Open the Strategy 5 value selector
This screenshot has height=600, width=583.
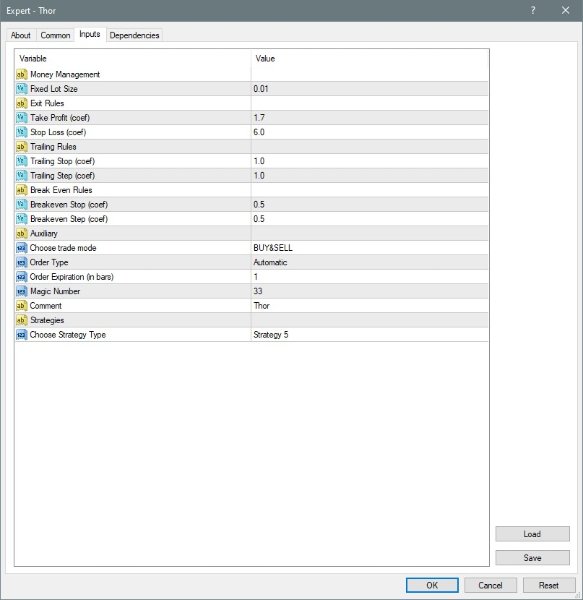[x=370, y=335]
